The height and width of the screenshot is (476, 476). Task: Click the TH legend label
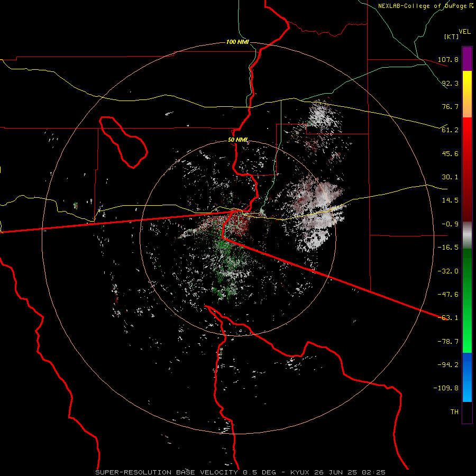454,412
